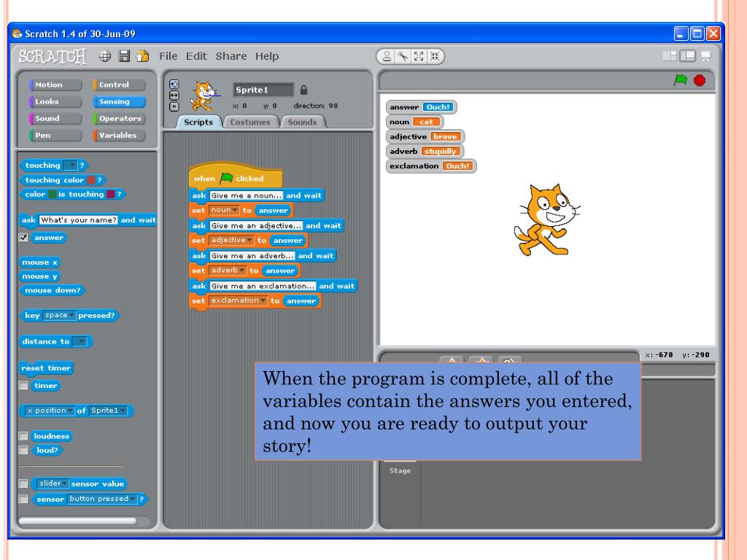
Task: Toggle the loudness checkbox
Action: click(23, 436)
